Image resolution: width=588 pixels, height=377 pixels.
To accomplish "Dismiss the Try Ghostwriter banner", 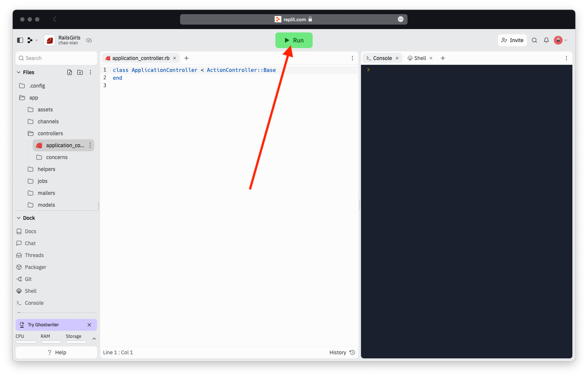I will (89, 325).
